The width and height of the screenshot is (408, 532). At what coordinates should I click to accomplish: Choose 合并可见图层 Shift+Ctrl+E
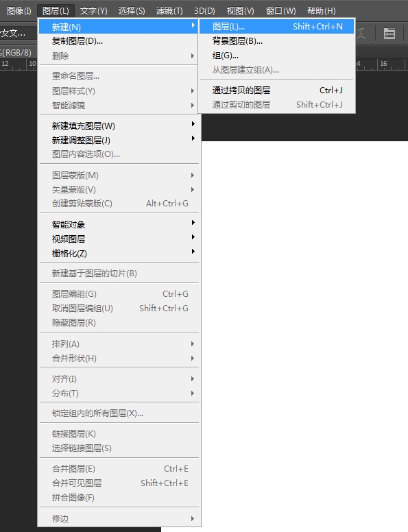(119, 483)
